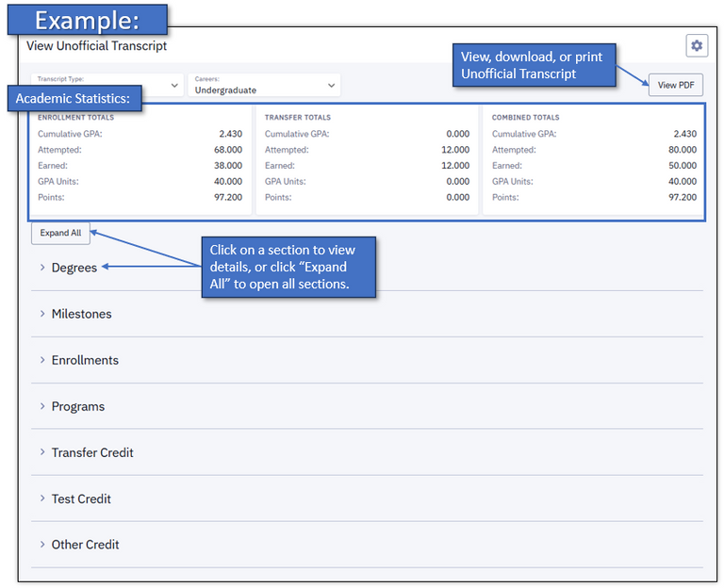Click the Combined Totals Points value 97.200
Image resolution: width=724 pixels, height=588 pixels.
pyautogui.click(x=683, y=197)
